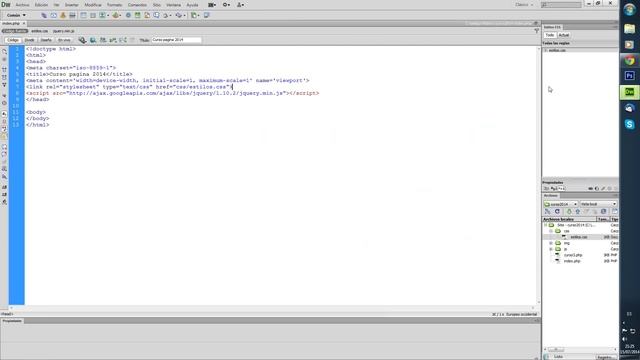640x360 pixels.
Task: Open Skype from the taskbar
Action: [629, 124]
